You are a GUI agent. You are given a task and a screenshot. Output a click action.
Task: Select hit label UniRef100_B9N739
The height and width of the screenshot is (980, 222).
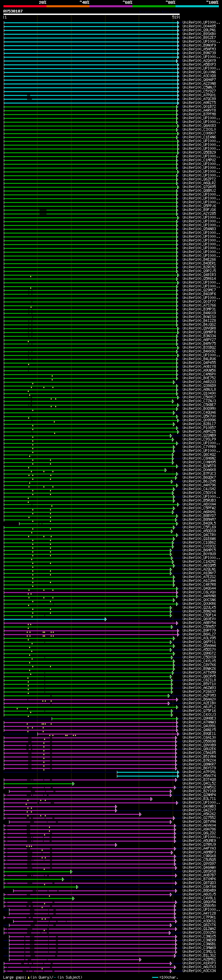coord(199,53)
